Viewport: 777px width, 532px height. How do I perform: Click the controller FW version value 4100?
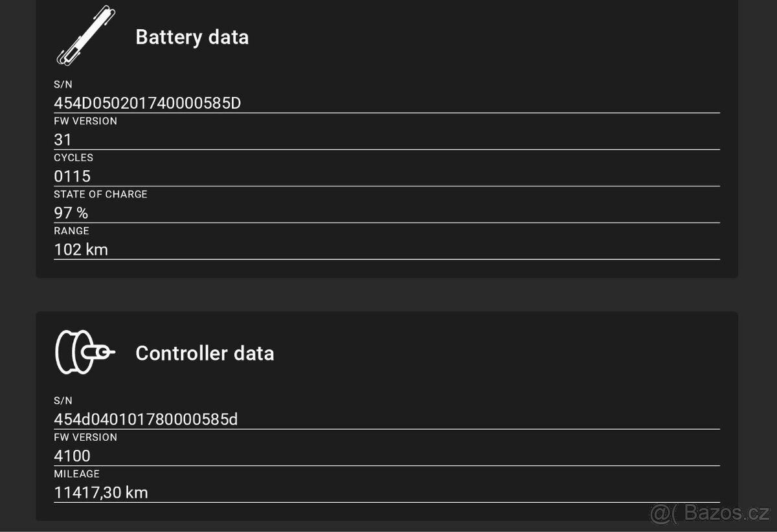(x=72, y=456)
